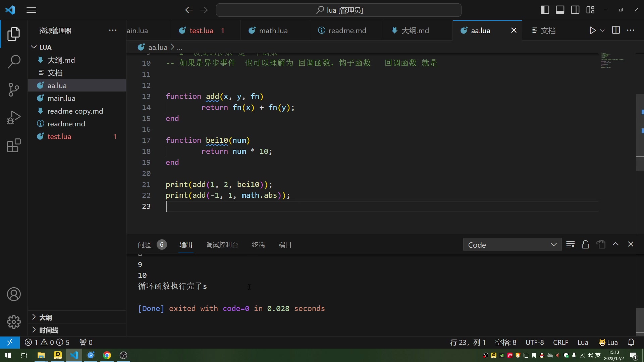Image resolution: width=644 pixels, height=362 pixels.
Task: Click the command center search box
Action: pyautogui.click(x=339, y=10)
